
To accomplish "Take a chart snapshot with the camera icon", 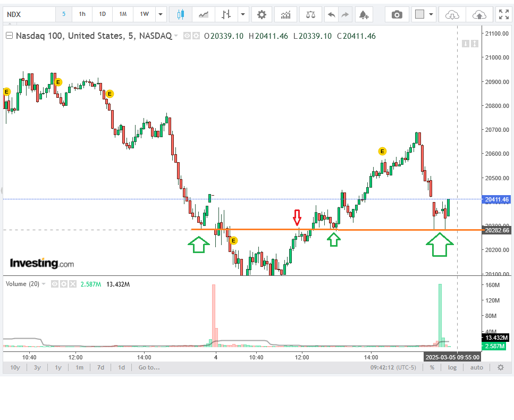I will (x=397, y=14).
